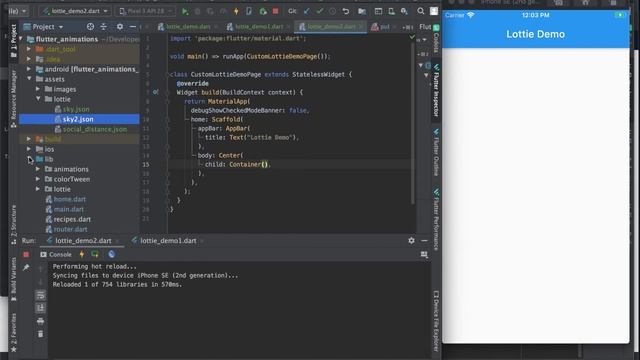Open the Run panel settings gear
640x360 pixels.
tap(411, 241)
